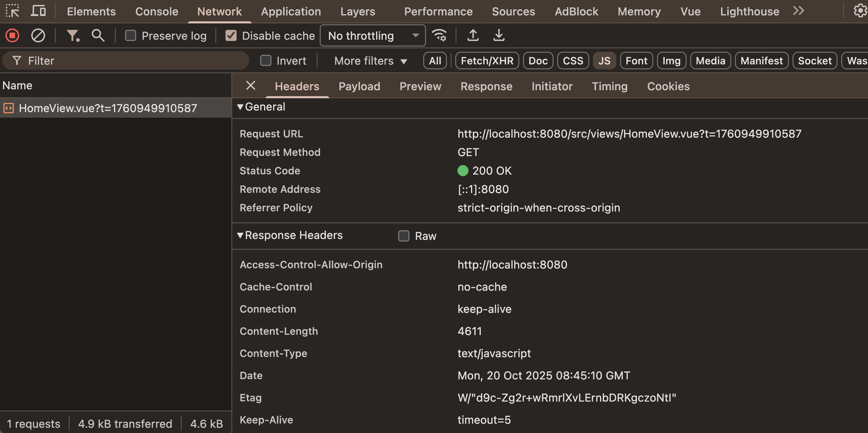Enable the Preserve log checkbox

coord(130,35)
